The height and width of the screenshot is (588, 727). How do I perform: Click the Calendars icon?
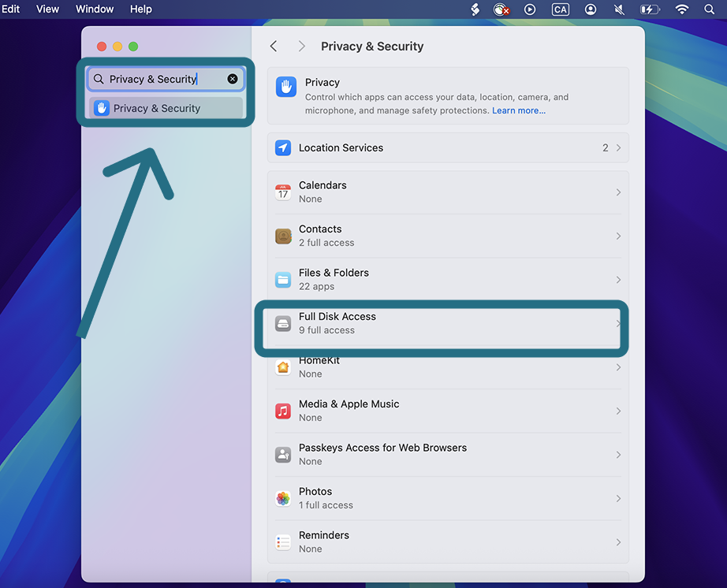coord(283,192)
